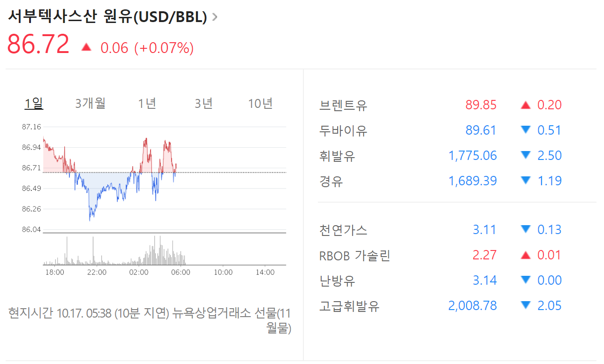Switch to the 3개월 chart view
The height and width of the screenshot is (364, 604).
(x=90, y=104)
